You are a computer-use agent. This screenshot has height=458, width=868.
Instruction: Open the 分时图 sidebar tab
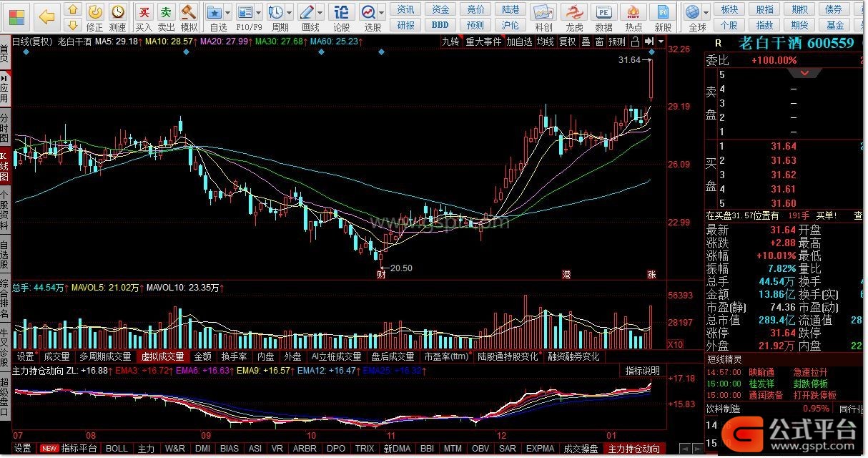coord(5,127)
